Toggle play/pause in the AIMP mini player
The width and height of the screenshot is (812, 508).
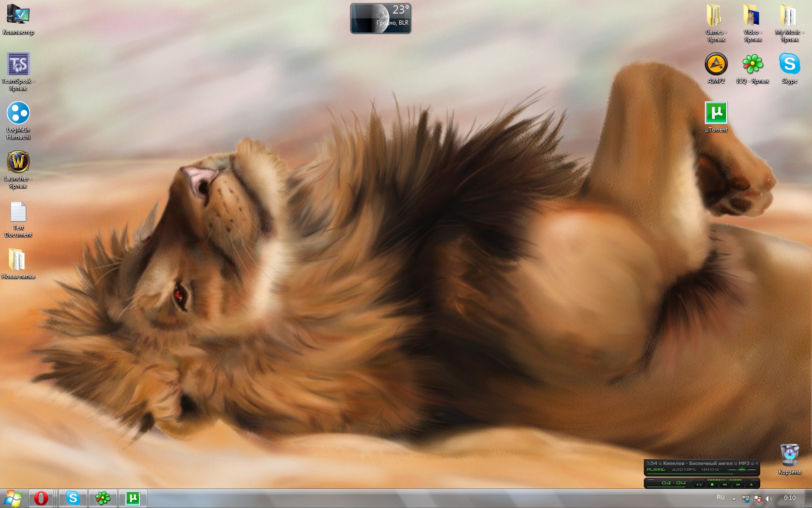click(x=699, y=484)
